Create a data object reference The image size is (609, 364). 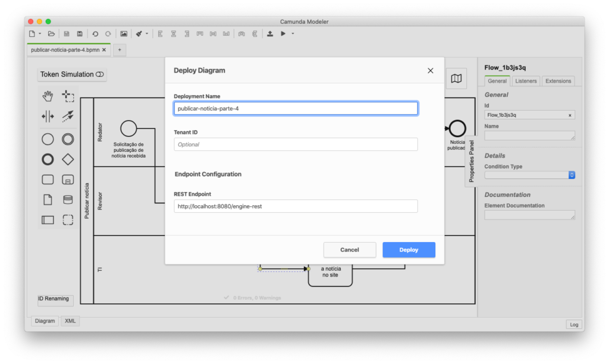coord(48,200)
